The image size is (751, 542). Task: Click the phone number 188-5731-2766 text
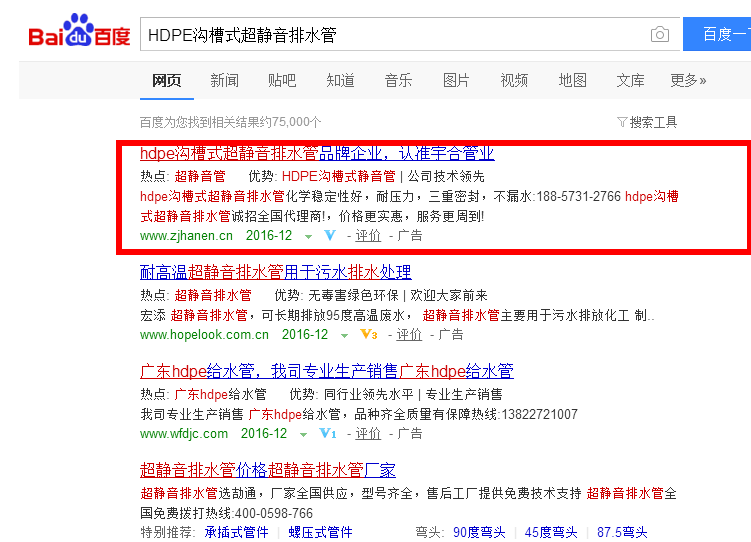[x=579, y=196]
